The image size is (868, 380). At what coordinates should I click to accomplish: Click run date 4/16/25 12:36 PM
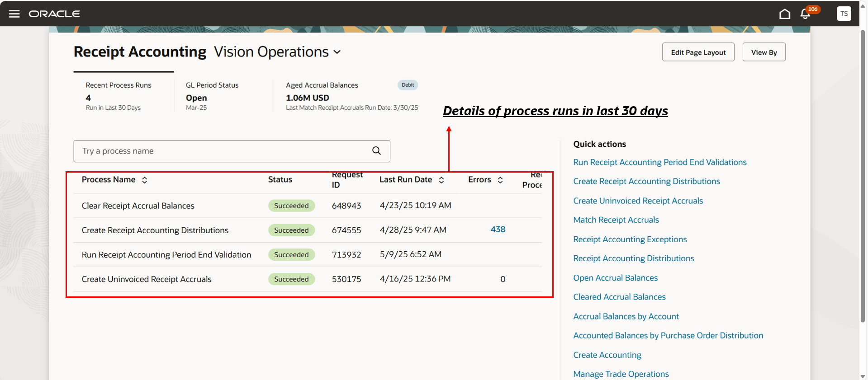tap(415, 279)
